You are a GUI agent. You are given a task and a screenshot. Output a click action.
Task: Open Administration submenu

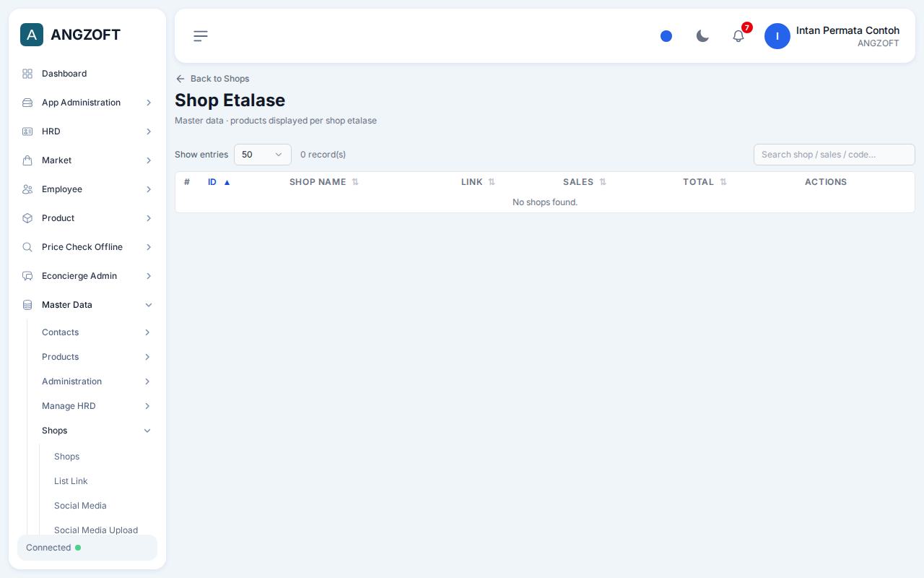tap(97, 381)
